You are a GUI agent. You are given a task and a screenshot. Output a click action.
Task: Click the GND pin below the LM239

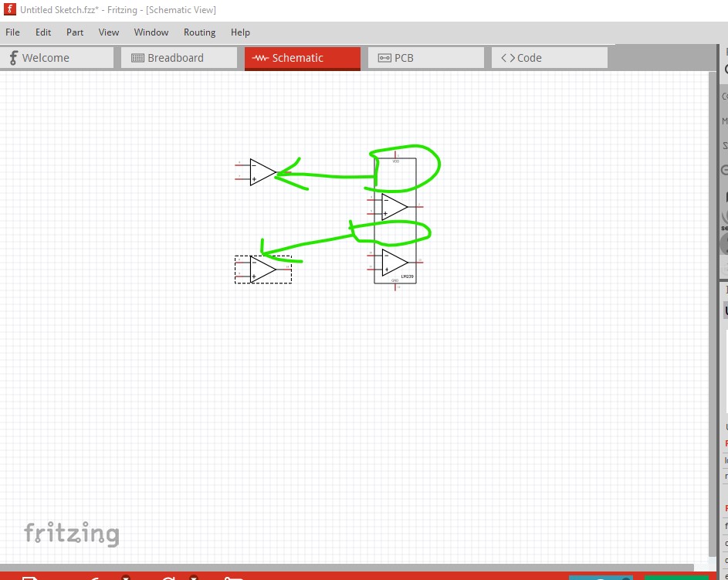[396, 287]
